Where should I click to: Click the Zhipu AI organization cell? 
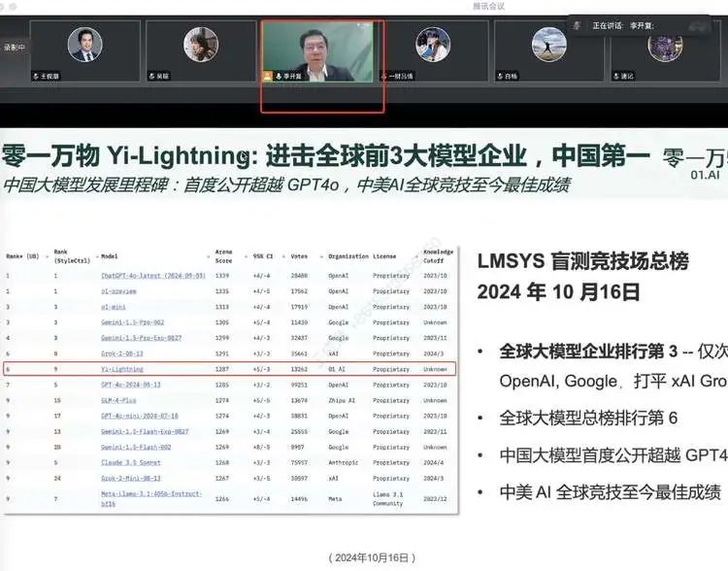click(x=342, y=400)
